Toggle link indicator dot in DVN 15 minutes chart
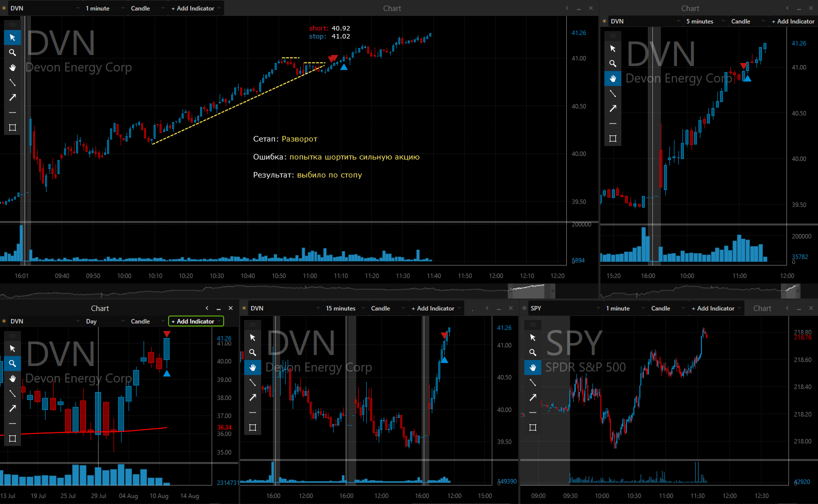 tap(244, 308)
